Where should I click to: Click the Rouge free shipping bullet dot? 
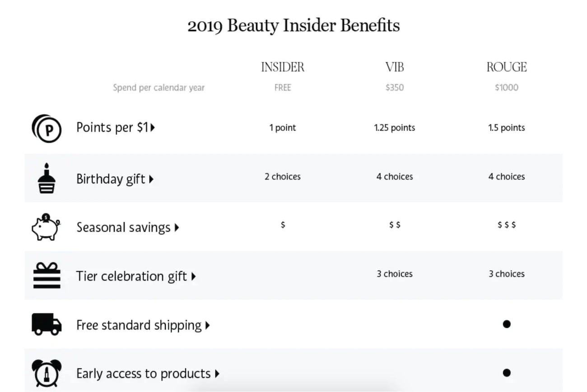coord(507,324)
